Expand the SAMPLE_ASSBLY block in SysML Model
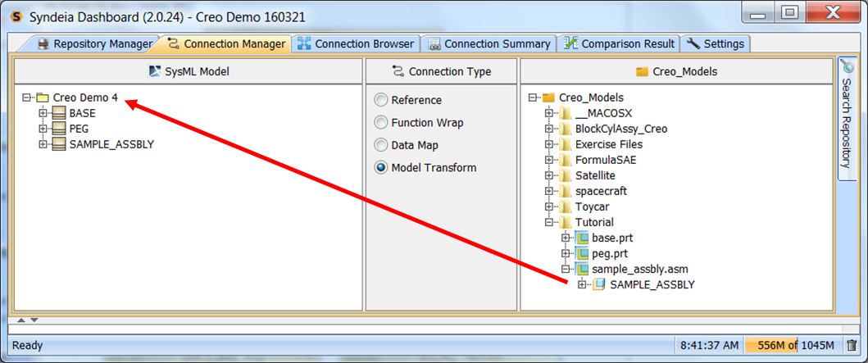868x363 pixels. point(42,144)
